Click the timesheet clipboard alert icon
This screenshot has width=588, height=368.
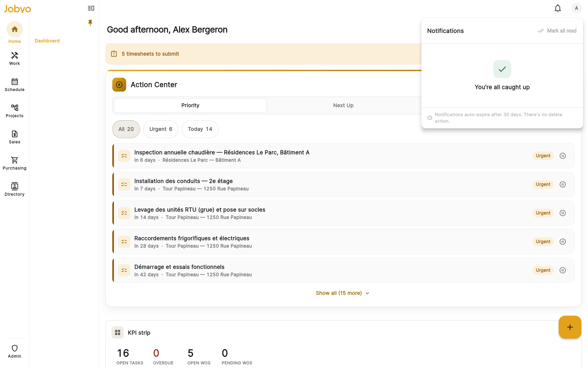coord(114,54)
